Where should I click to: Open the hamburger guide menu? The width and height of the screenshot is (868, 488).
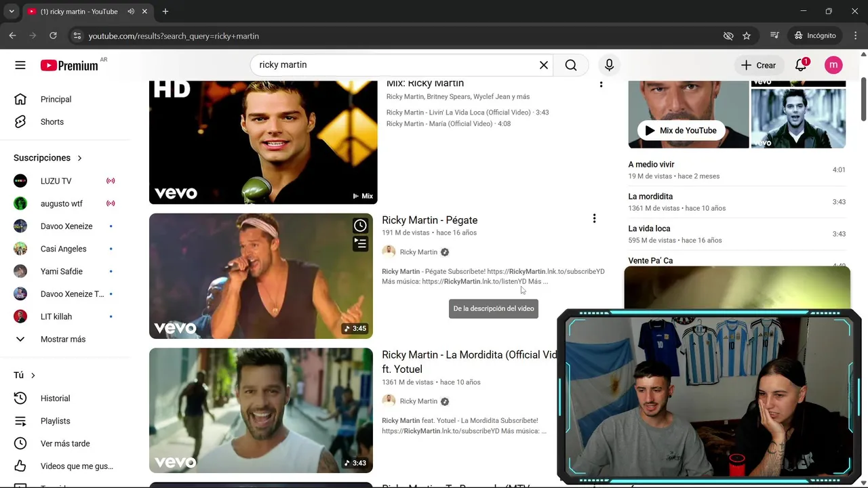click(20, 65)
